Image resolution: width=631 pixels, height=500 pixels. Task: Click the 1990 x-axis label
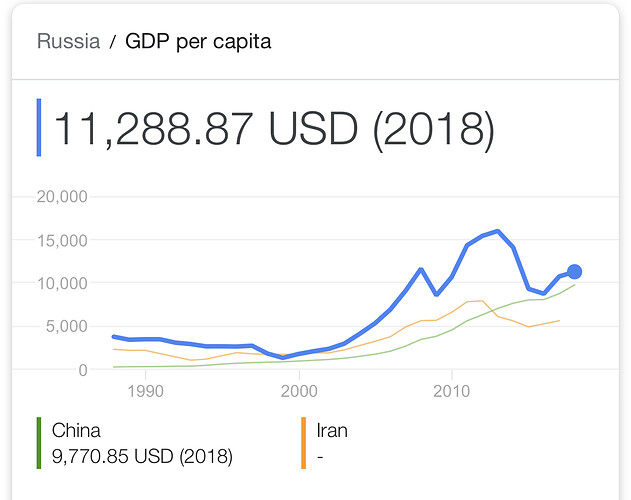pos(145,388)
